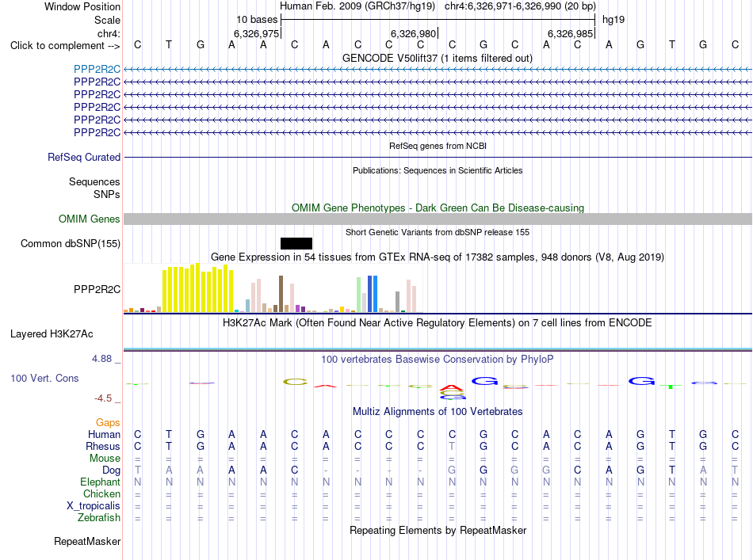
Task: Click the olive C letter in the conservation logo
Action: [x=295, y=382]
